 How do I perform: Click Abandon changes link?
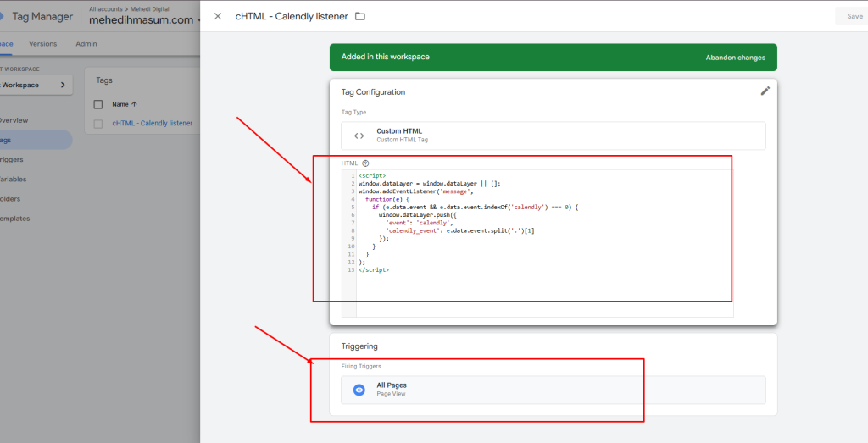click(735, 58)
